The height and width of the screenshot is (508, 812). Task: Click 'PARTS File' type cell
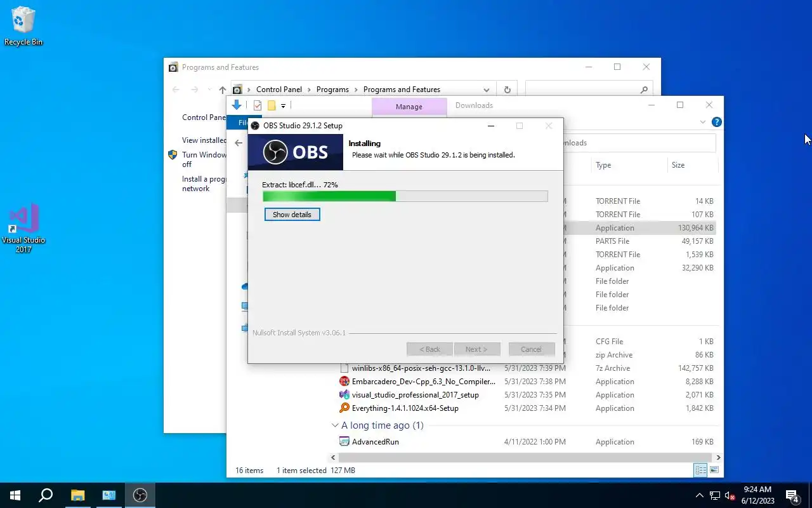[x=612, y=241]
